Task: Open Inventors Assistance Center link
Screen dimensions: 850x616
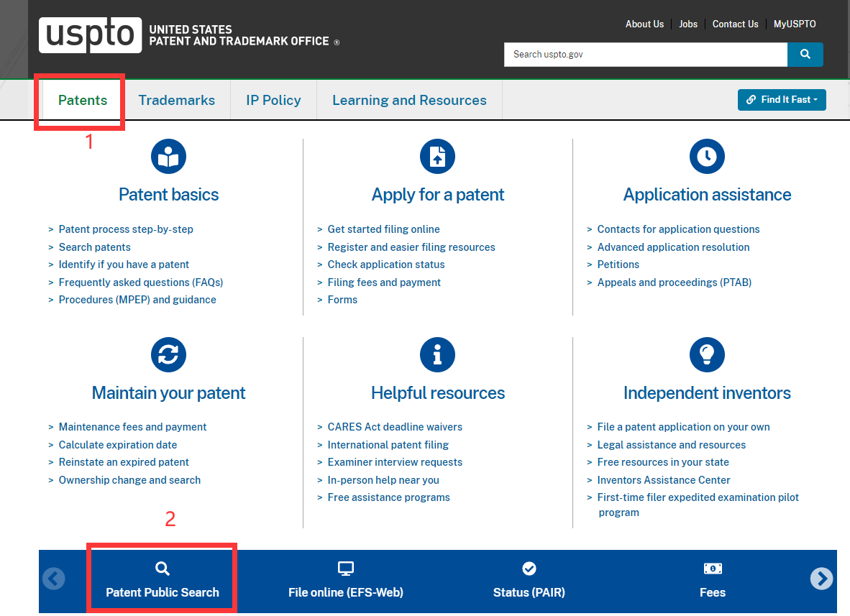Action: (x=664, y=480)
